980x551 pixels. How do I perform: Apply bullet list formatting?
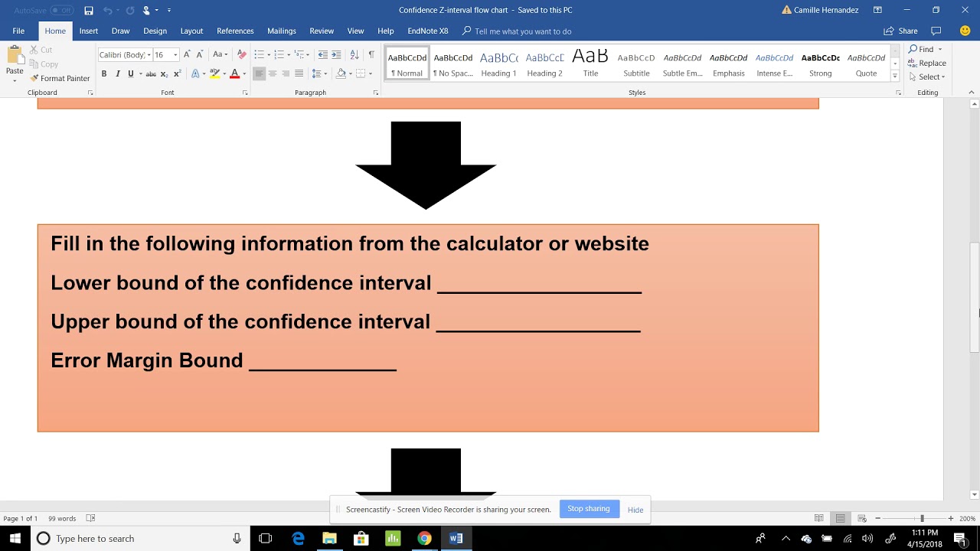tap(259, 54)
